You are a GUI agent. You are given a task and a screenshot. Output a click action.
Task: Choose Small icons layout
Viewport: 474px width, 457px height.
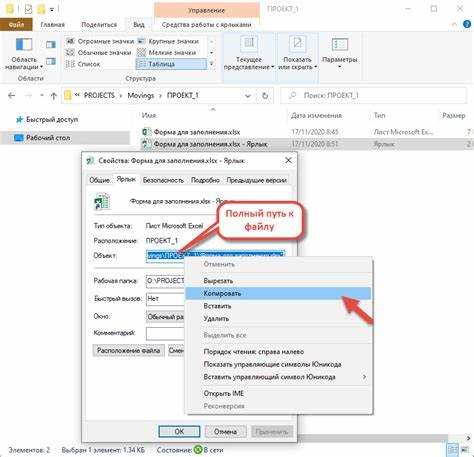168,53
